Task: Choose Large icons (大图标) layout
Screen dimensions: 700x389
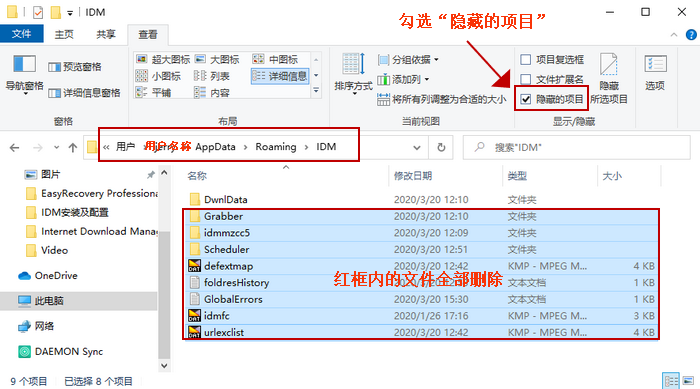Action: [217, 59]
